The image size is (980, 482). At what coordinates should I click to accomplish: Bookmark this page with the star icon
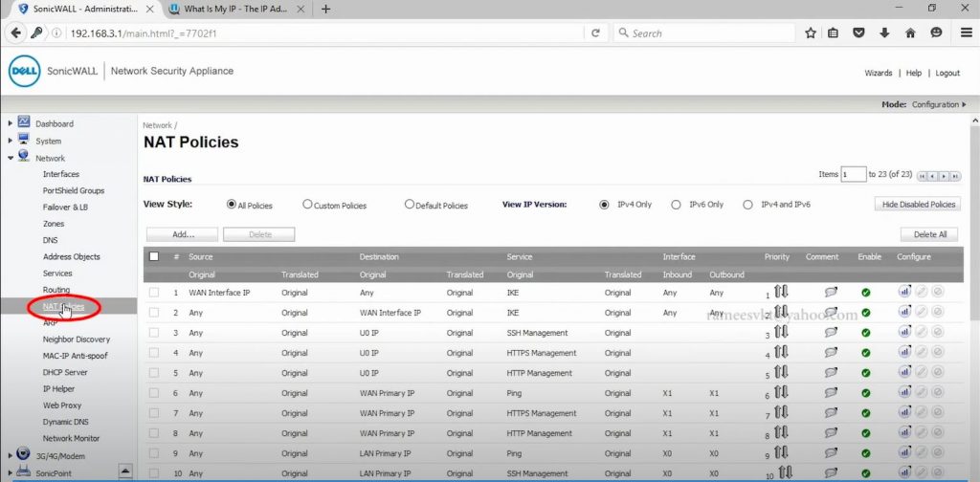pos(811,33)
